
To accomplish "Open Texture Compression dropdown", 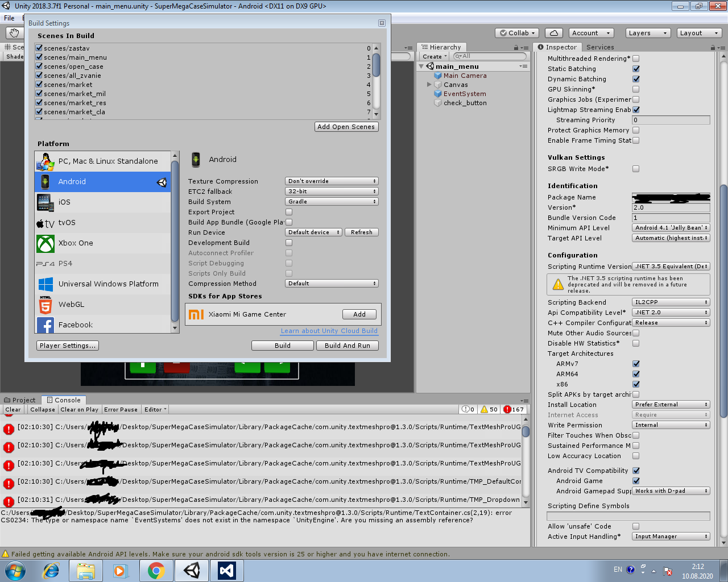I will [x=332, y=181].
